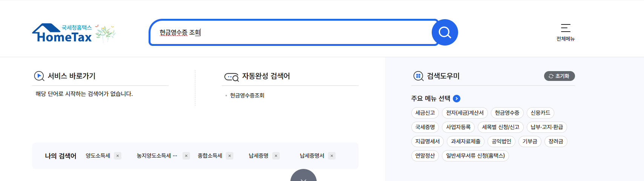Select the 현금영수증 menu chip
644x181 pixels.
[x=507, y=113]
